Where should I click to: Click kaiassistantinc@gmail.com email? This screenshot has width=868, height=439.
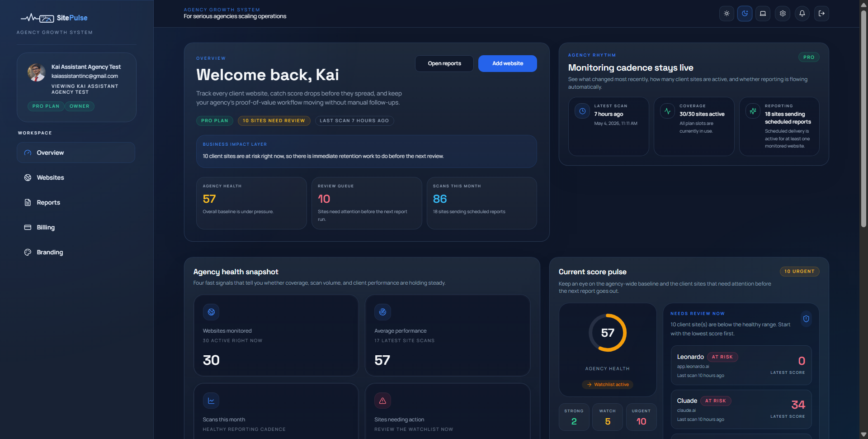pos(85,76)
